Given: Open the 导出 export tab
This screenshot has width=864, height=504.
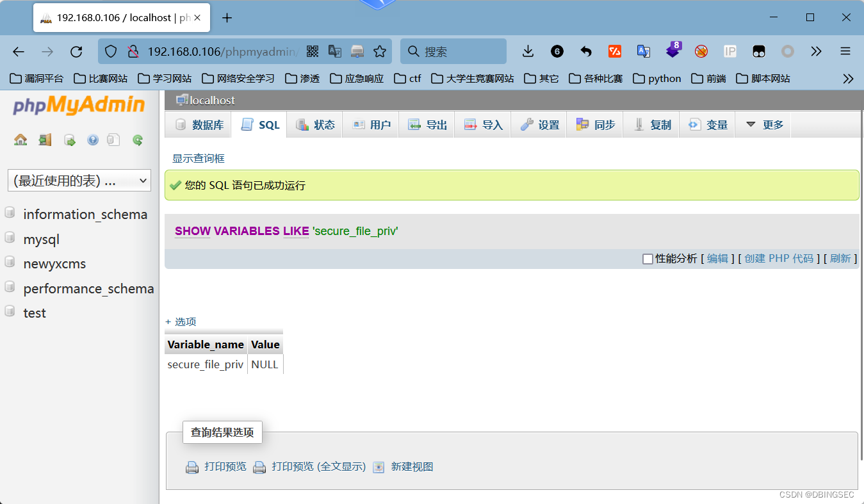Looking at the screenshot, I should coord(427,125).
